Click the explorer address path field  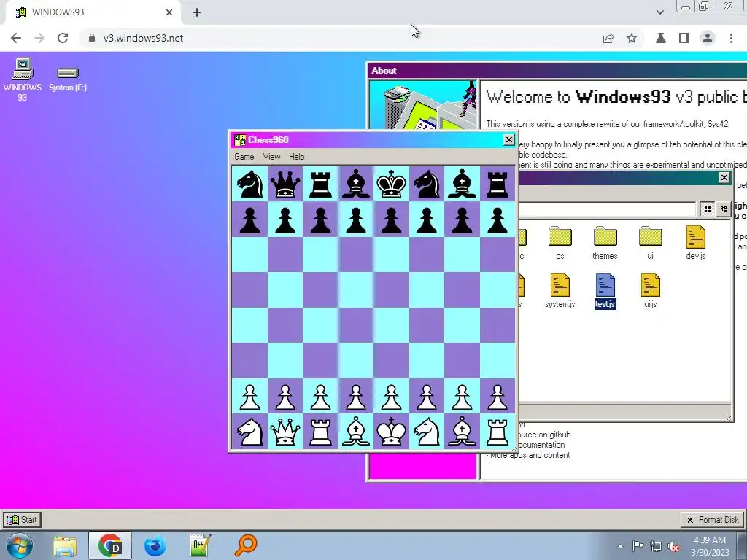click(608, 209)
